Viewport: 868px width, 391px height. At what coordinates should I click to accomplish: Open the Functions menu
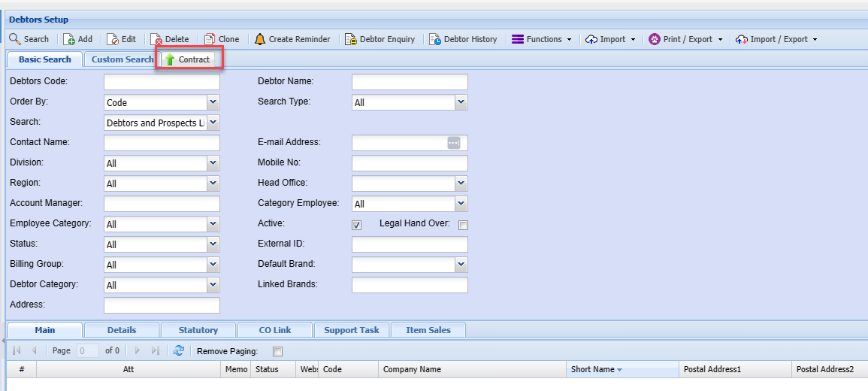[542, 39]
